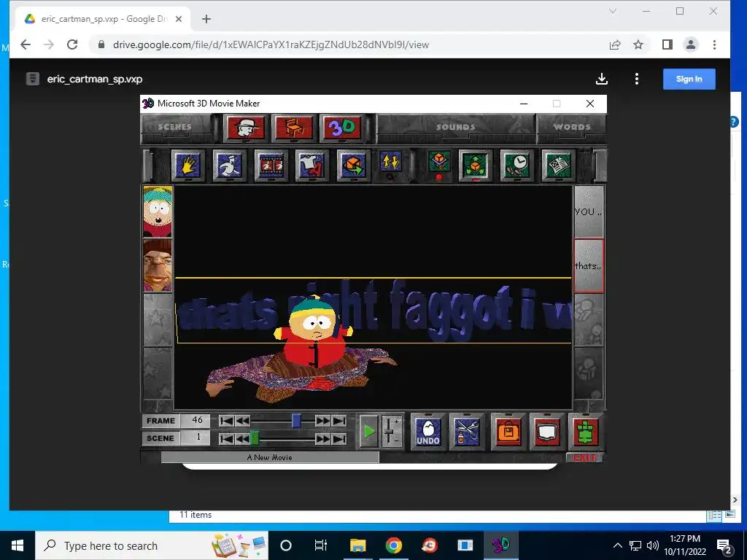The height and width of the screenshot is (560, 747).
Task: Click the red EXIT button
Action: click(584, 458)
